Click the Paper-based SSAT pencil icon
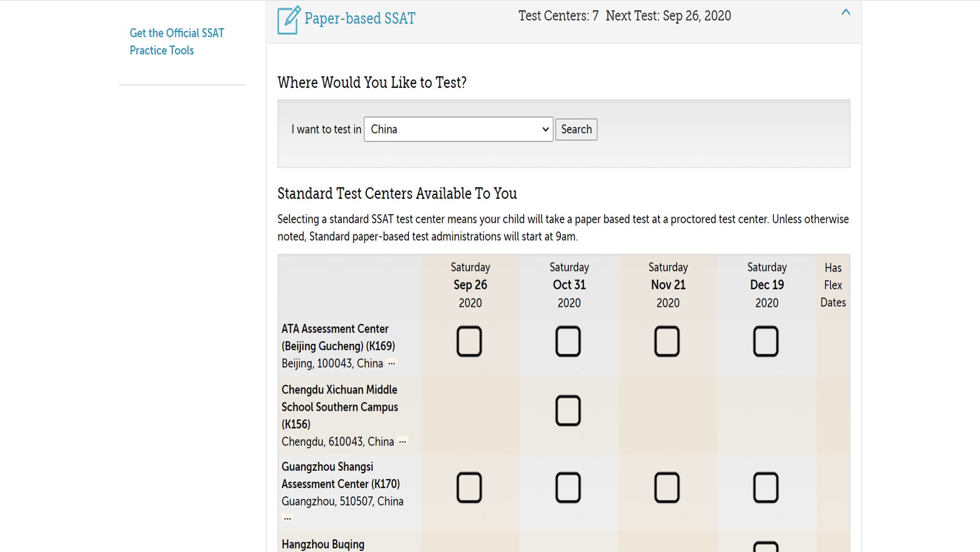The width and height of the screenshot is (980, 552). point(289,20)
